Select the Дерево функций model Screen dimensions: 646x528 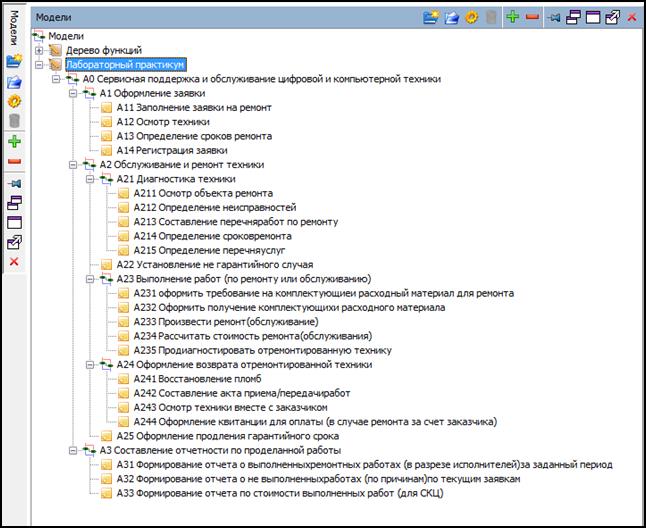click(104, 51)
